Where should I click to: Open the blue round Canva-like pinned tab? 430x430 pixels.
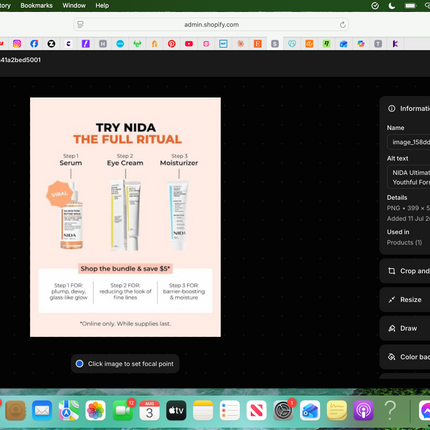click(x=120, y=44)
